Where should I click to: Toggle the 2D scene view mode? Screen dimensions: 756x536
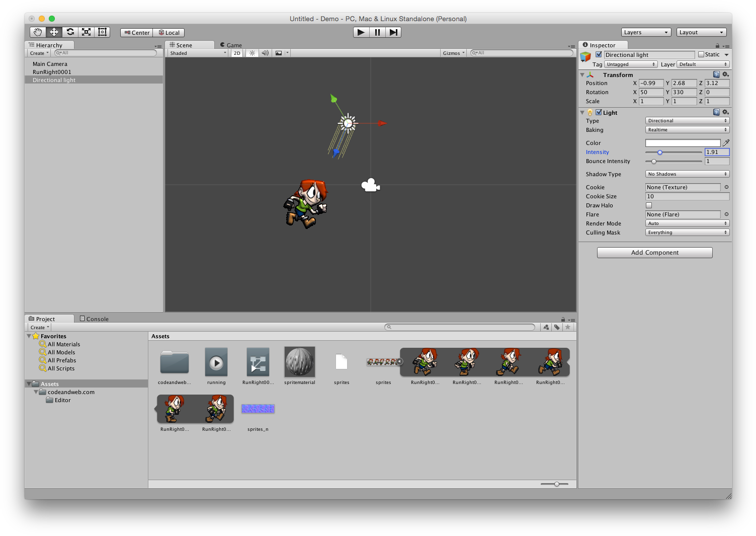237,53
